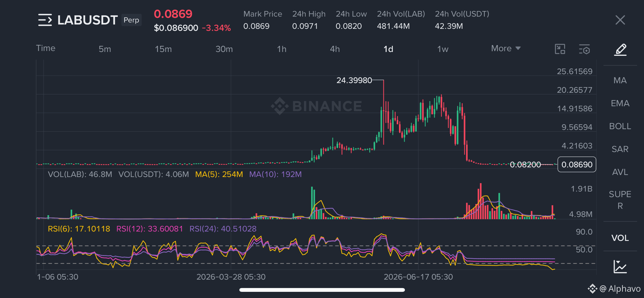The width and height of the screenshot is (644, 298).
Task: Tap the Mark Price value 0.0869
Action: point(256,26)
